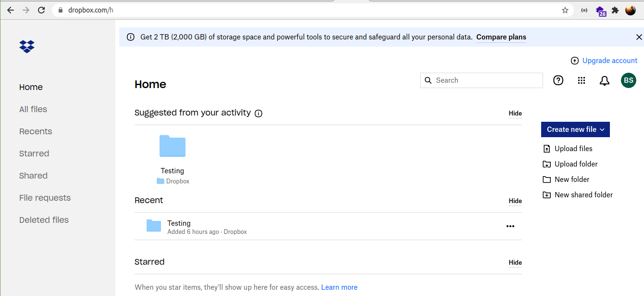Open Deleted files in sidebar
The width and height of the screenshot is (644, 296).
(x=44, y=220)
